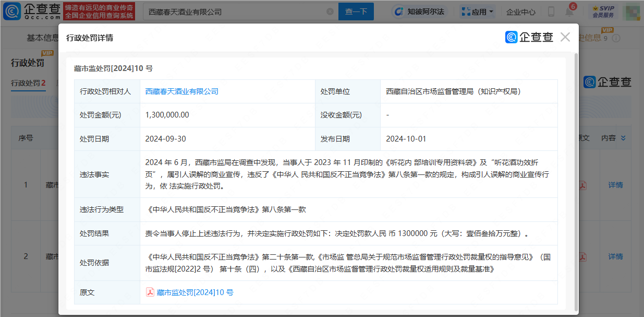Open 企业中心 in the header
644x317 pixels.
pos(520,11)
